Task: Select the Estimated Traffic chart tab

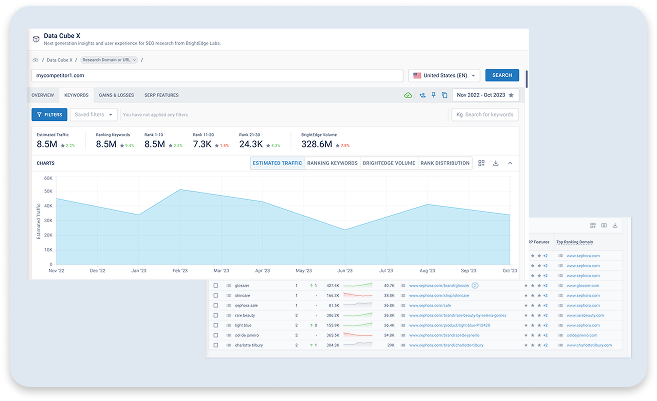Action: tap(277, 163)
